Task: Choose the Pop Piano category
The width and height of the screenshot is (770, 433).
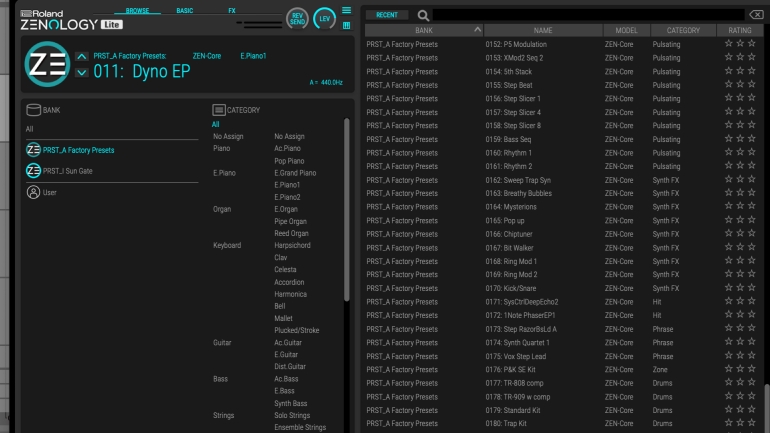Action: [x=289, y=161]
